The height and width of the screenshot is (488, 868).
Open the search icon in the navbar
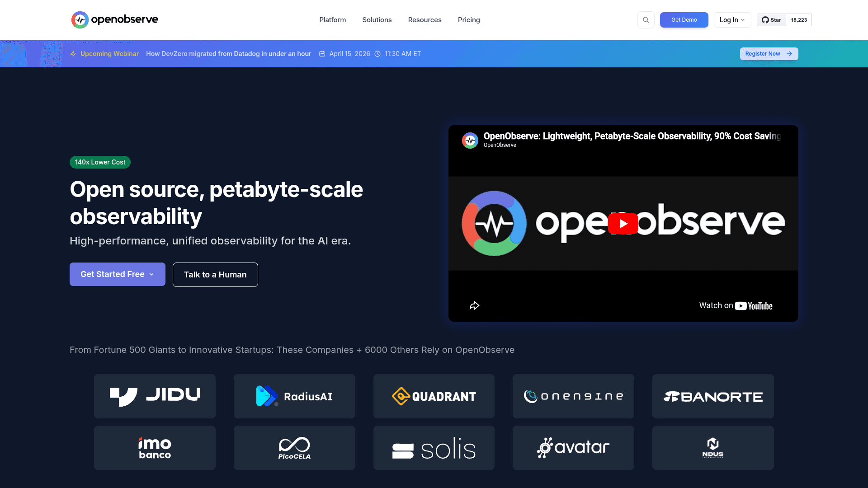tap(646, 19)
